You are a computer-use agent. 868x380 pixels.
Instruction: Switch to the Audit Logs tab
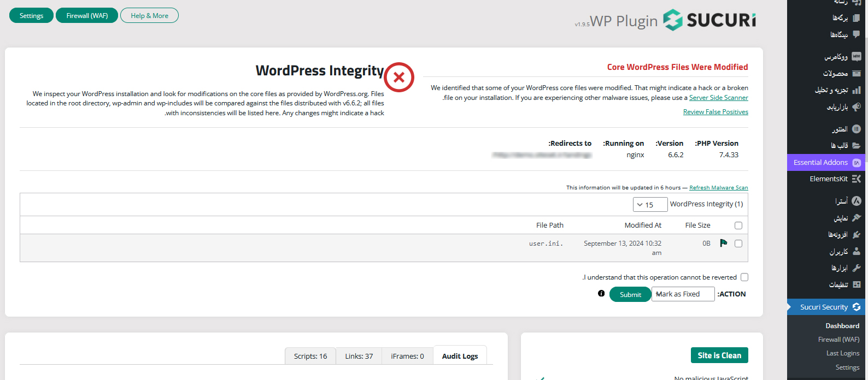460,356
